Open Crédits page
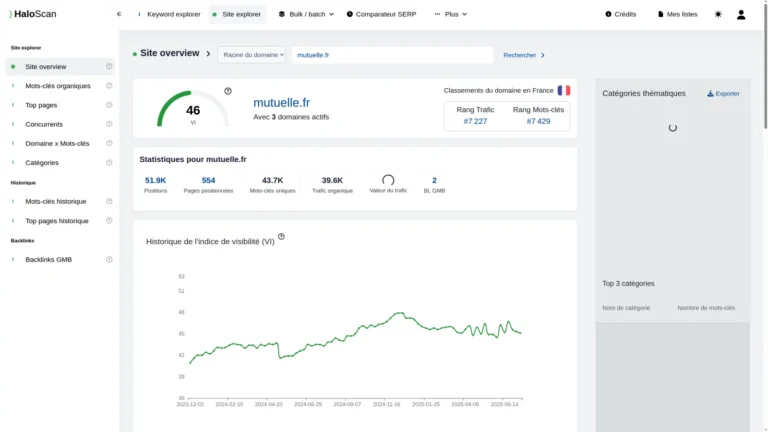The height and width of the screenshot is (432, 768). [621, 14]
